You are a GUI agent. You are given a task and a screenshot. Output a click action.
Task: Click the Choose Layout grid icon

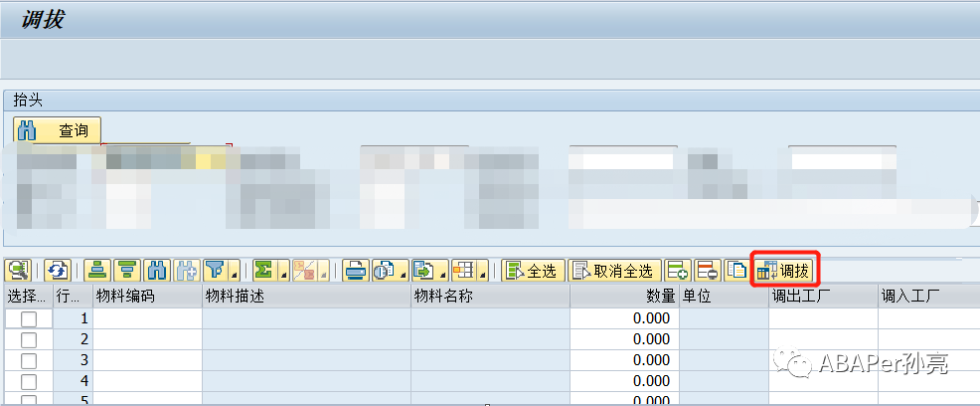click(x=464, y=271)
